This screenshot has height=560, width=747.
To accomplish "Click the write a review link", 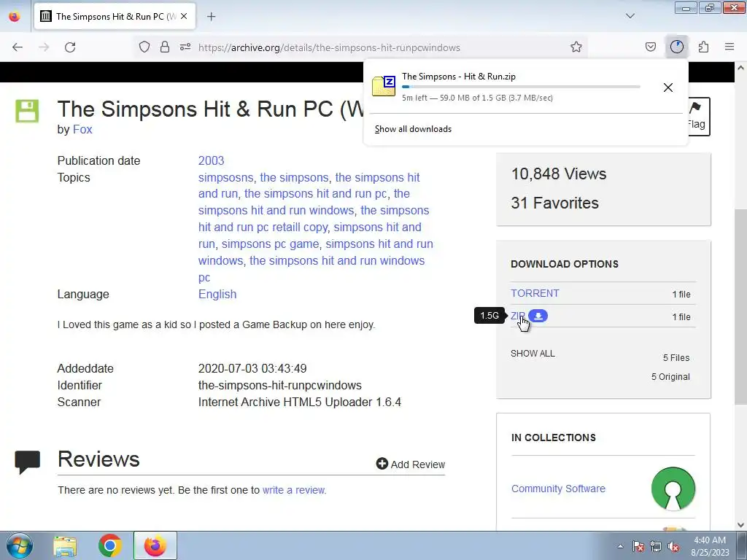I will pos(294,490).
